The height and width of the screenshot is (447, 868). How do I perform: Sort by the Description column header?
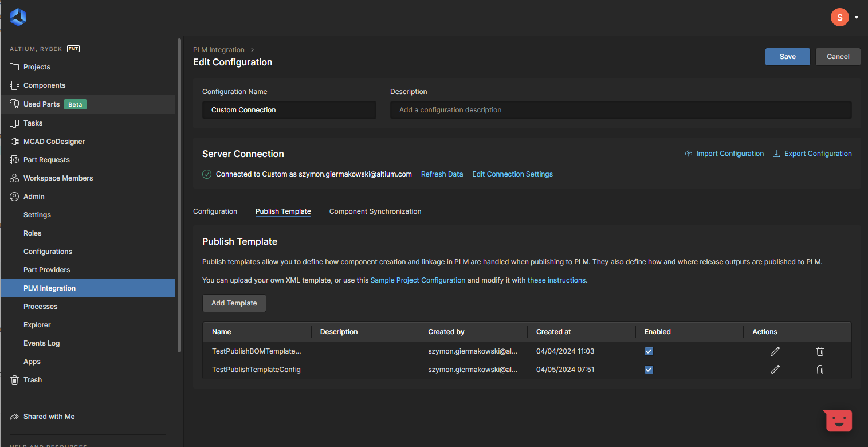point(339,332)
